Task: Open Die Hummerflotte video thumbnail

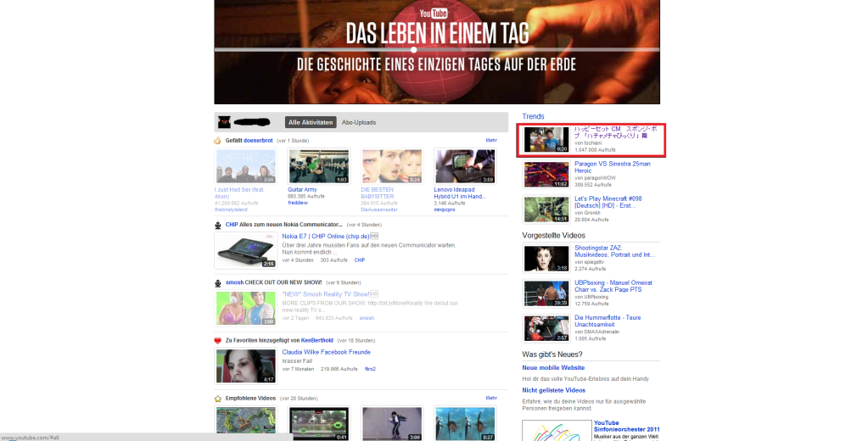Action: coord(546,328)
